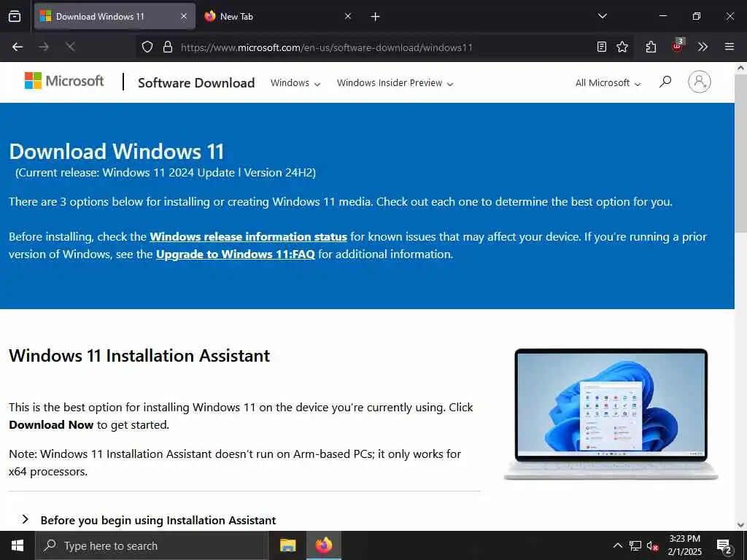Click the Windows 11 laptop image
Image resolution: width=747 pixels, height=560 pixels.
click(x=611, y=414)
